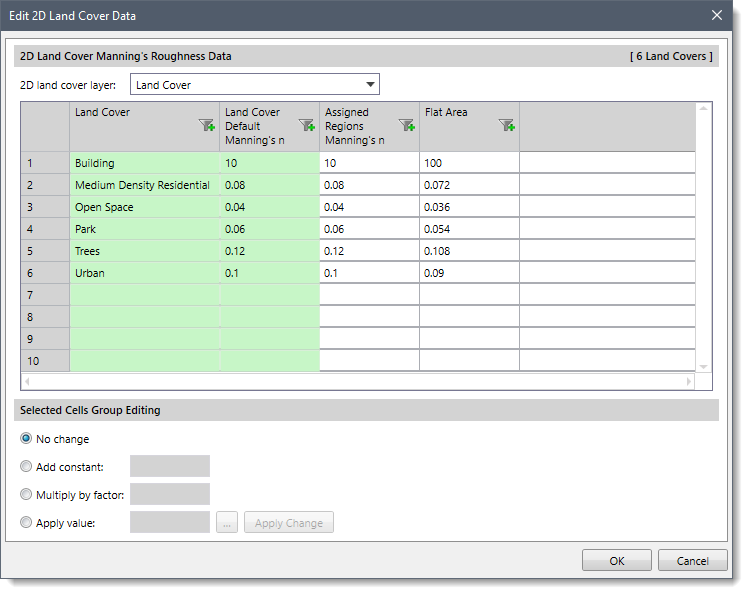
Task: Click the Land Cover column header
Action: [145, 126]
